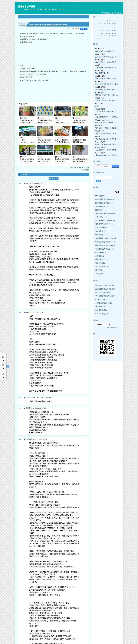Collapse all categories with red minus icon
This screenshot has width=138, height=644.
coord(118,192)
